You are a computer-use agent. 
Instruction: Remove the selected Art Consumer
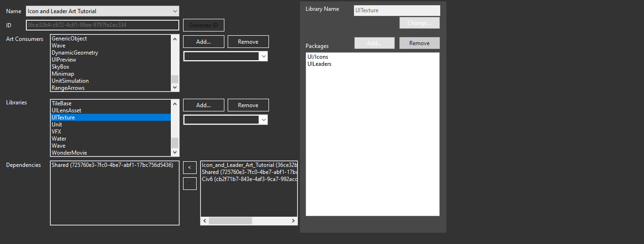coord(248,42)
